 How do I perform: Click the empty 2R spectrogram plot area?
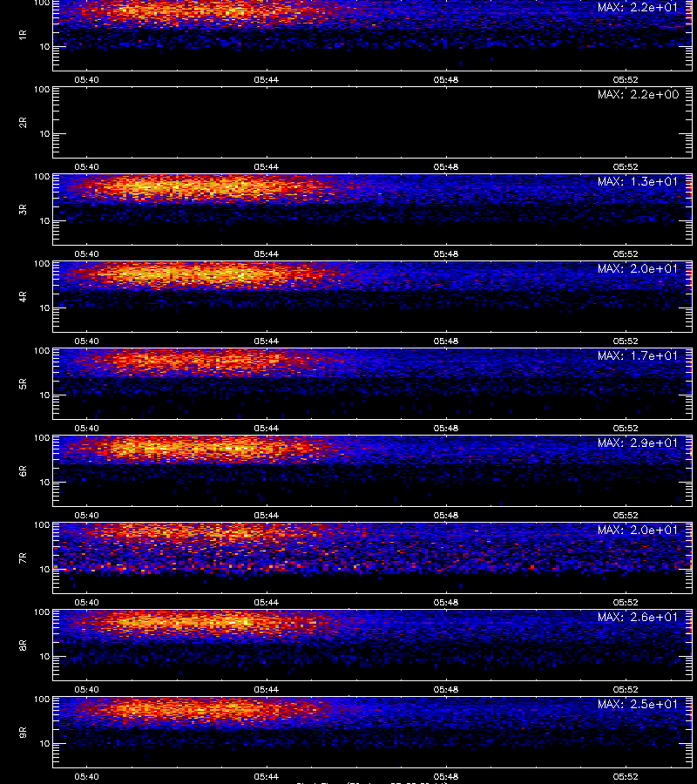click(372, 123)
